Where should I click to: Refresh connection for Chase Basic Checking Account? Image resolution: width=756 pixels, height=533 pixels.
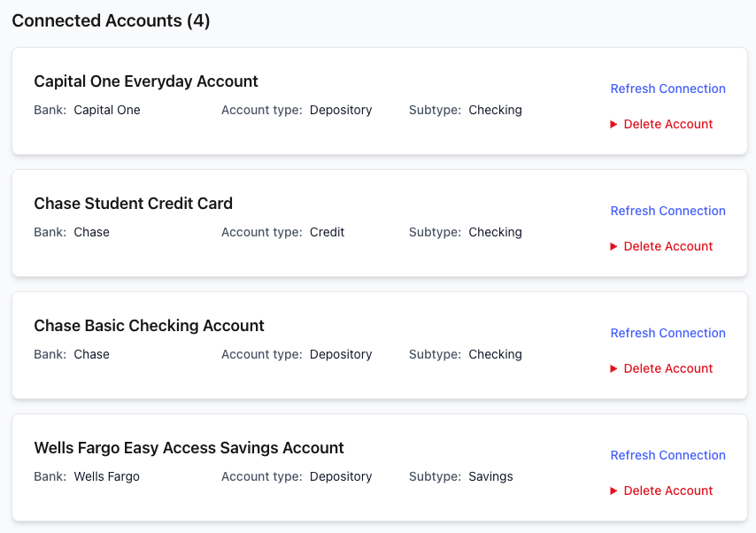pos(667,333)
